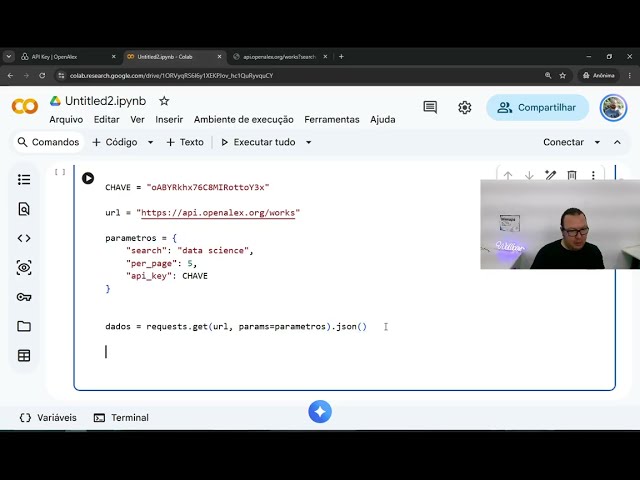
Task: Open the data inspector eye icon
Action: (24, 268)
